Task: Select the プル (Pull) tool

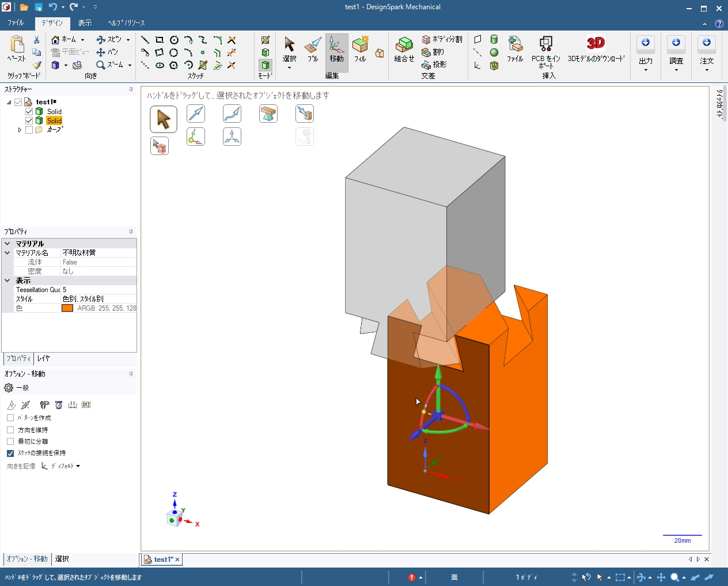Action: coord(313,49)
